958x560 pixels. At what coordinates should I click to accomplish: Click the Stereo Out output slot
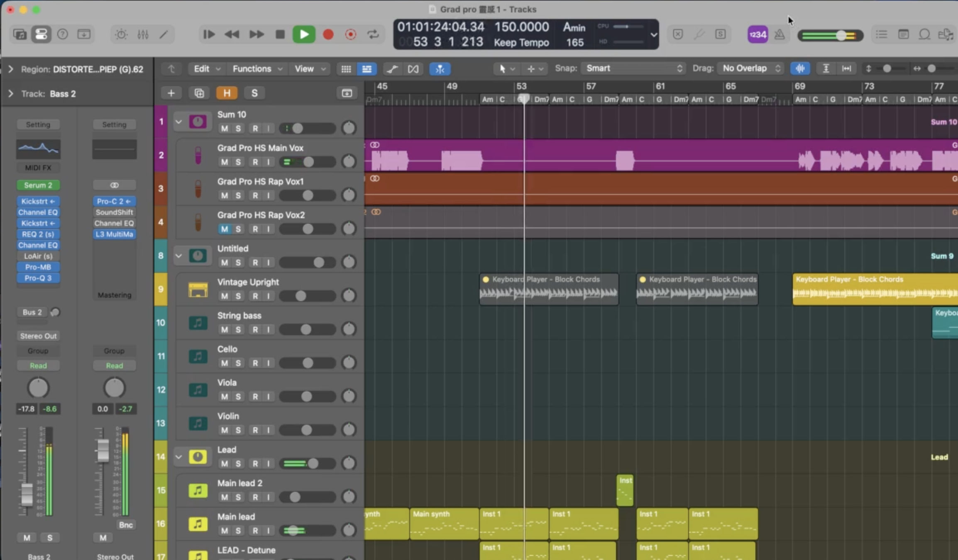point(38,336)
